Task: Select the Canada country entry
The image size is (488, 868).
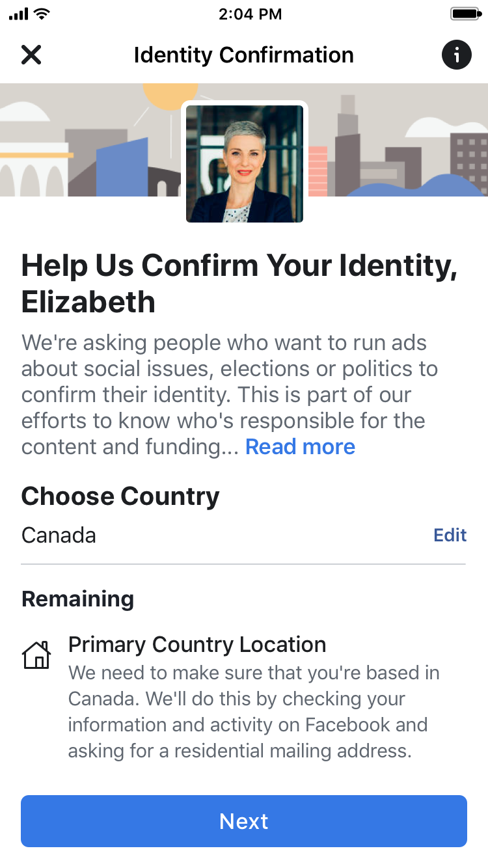Action: point(58,535)
